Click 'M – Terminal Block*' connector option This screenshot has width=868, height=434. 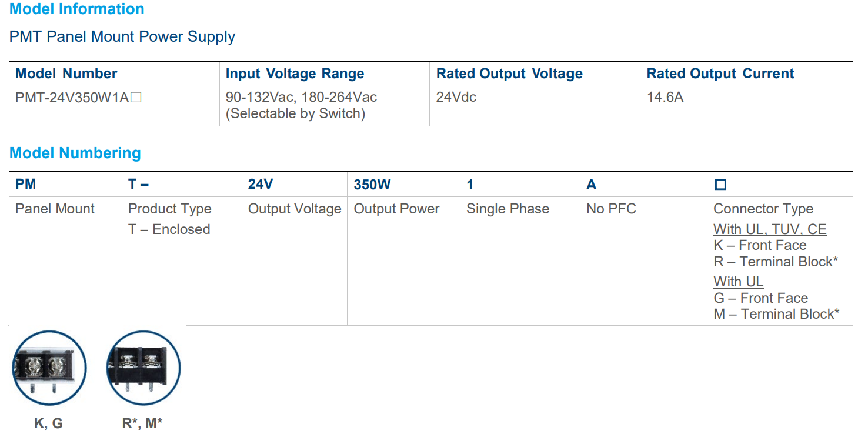[776, 314]
